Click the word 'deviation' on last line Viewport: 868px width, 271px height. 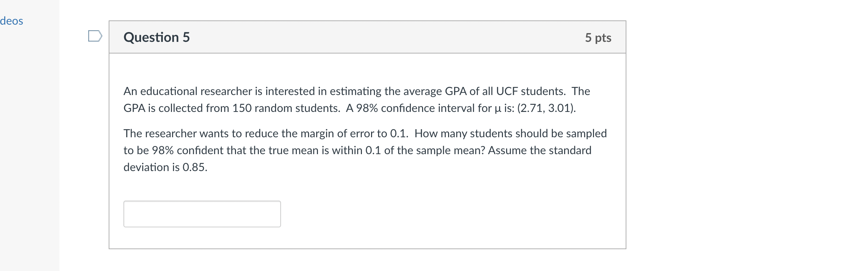pos(146,167)
